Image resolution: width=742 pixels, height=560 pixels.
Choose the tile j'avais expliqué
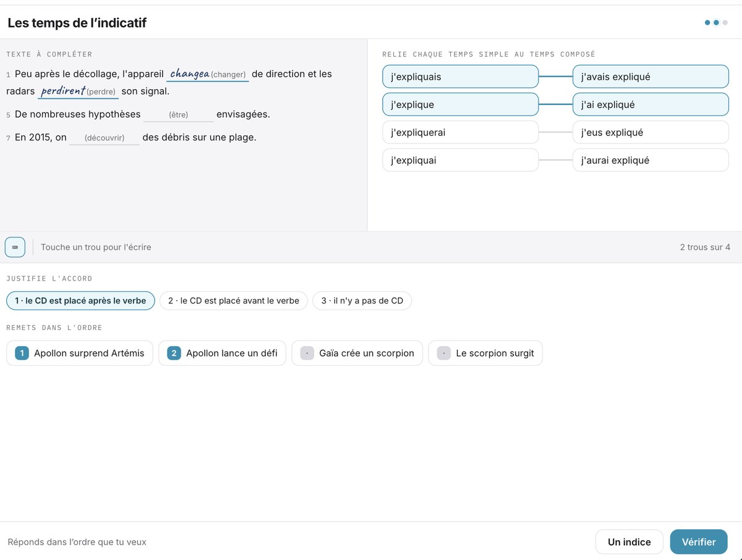[x=650, y=77]
